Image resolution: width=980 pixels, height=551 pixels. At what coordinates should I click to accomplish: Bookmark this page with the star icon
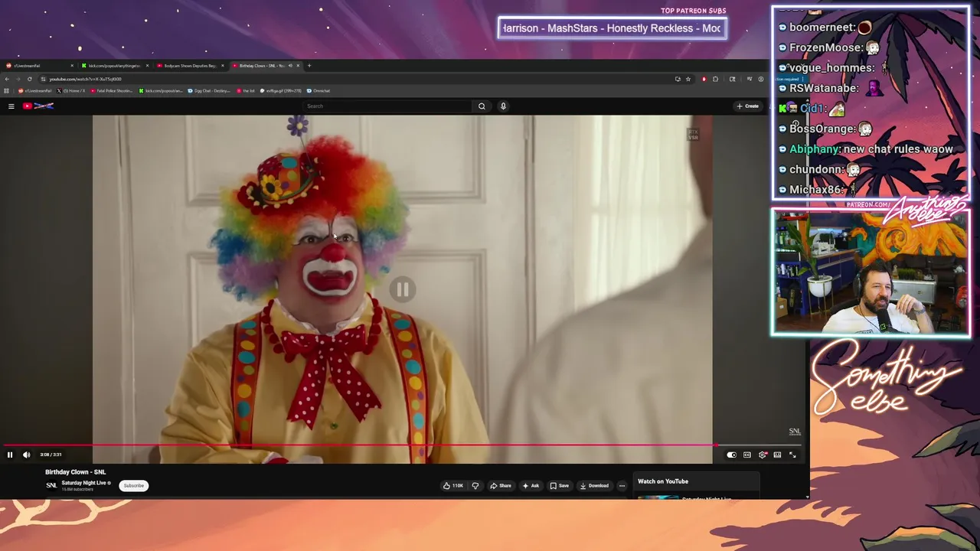click(x=688, y=79)
